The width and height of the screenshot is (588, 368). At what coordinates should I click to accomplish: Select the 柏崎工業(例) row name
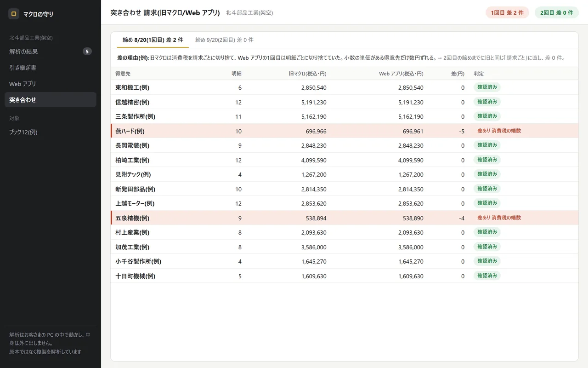click(132, 160)
